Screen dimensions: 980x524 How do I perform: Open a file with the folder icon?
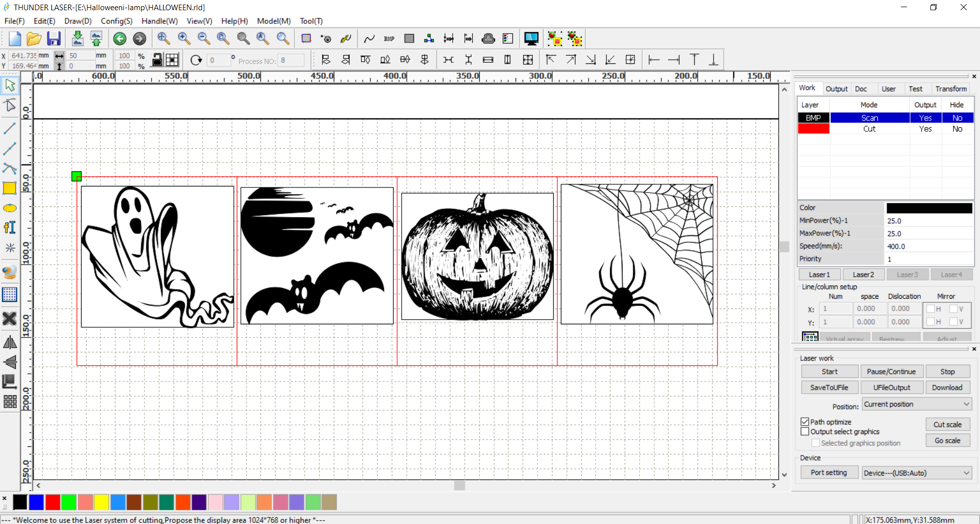tap(34, 39)
